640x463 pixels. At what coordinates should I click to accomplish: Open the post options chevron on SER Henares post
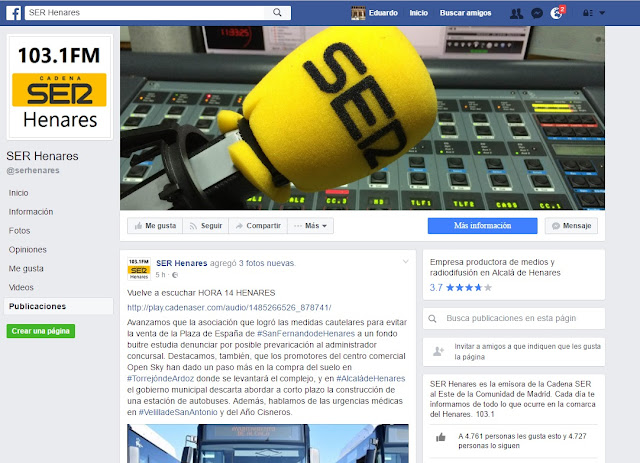[x=405, y=261]
